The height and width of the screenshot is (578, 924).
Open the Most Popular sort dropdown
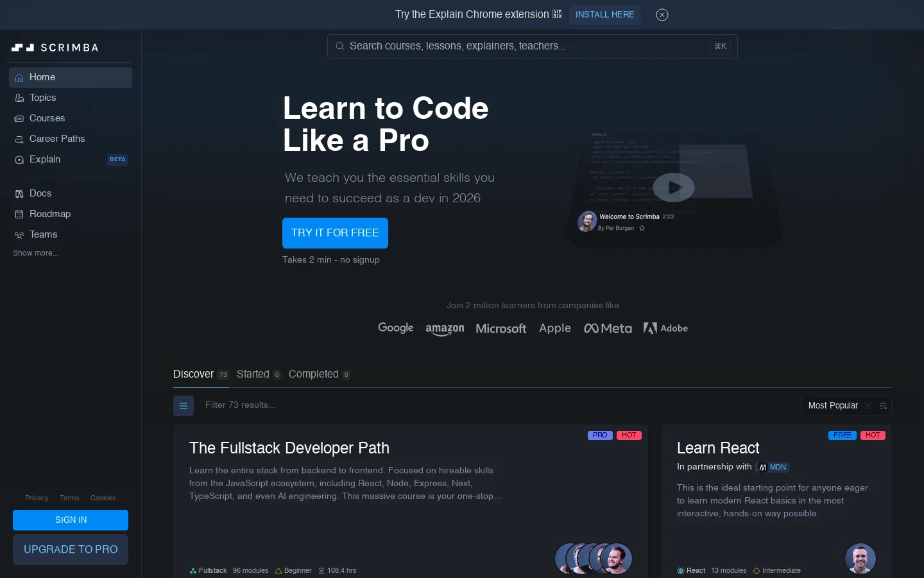[833, 406]
